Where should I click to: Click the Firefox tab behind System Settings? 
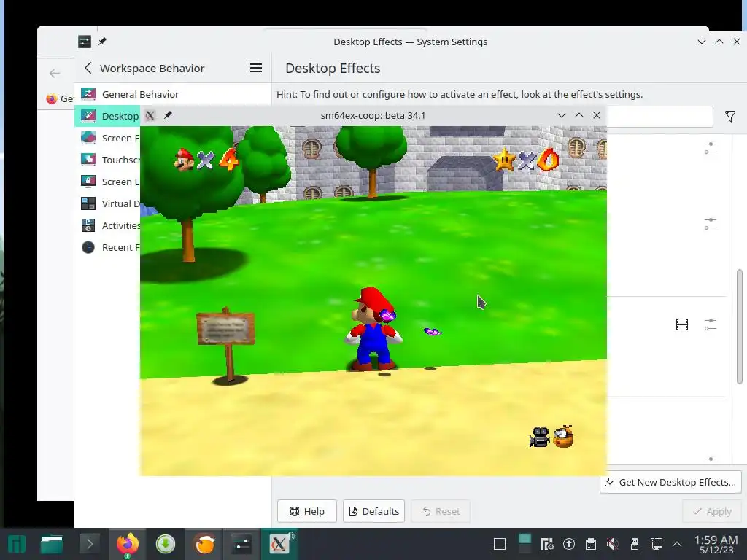(60, 98)
